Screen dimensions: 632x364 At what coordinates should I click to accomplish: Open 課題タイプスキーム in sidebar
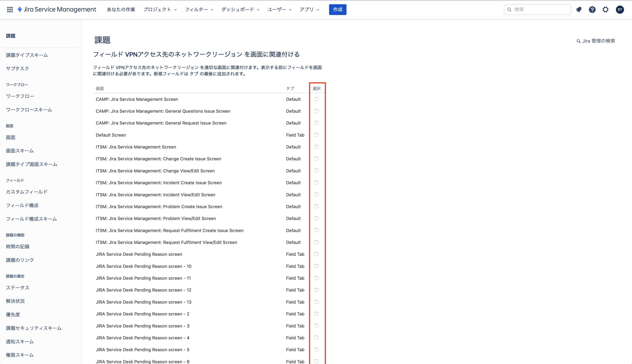[x=27, y=55]
